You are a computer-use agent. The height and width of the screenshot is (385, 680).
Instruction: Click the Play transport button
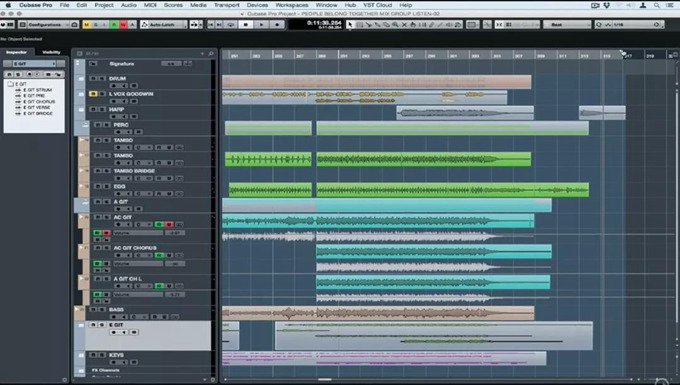click(x=261, y=25)
